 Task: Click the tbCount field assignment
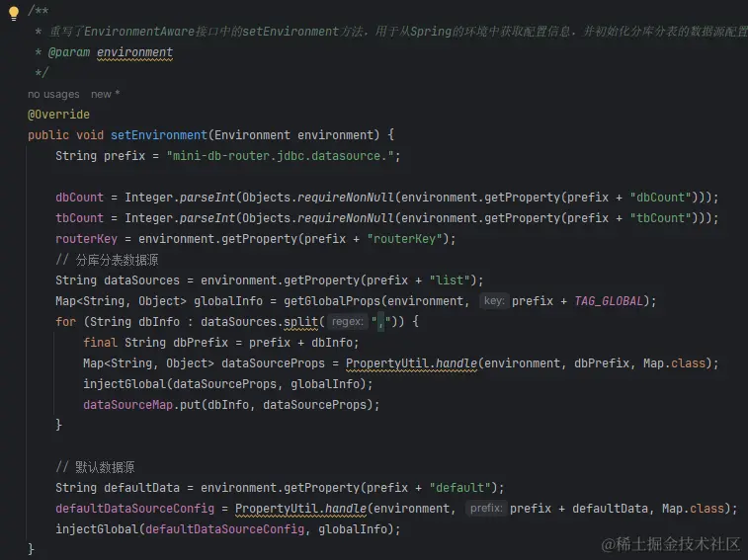click(79, 218)
